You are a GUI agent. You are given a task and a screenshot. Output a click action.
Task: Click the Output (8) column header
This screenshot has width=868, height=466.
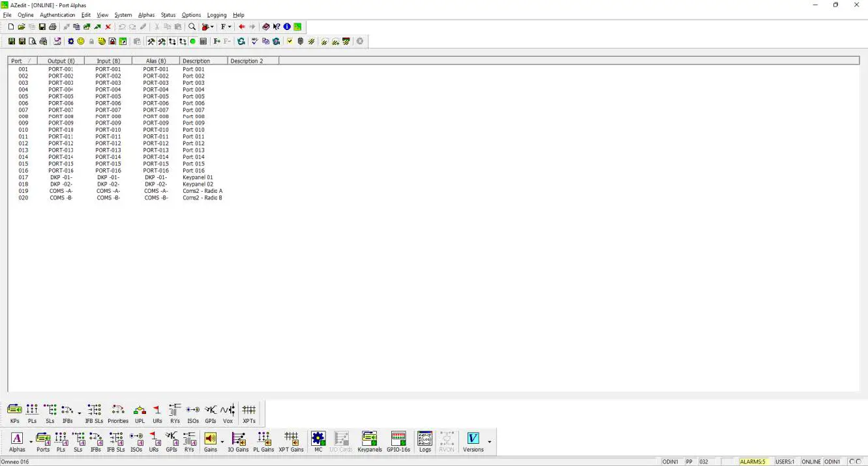point(61,61)
